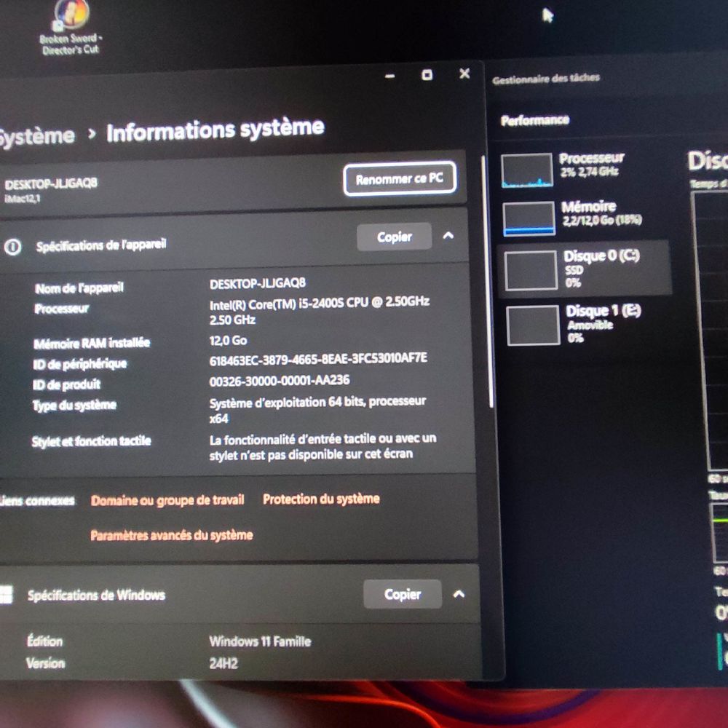Open Paramètres avancés du système link
The height and width of the screenshot is (728, 728).
(x=172, y=535)
